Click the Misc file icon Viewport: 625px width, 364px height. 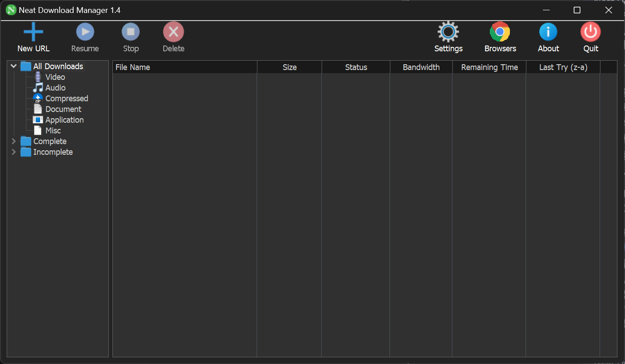pyautogui.click(x=38, y=131)
